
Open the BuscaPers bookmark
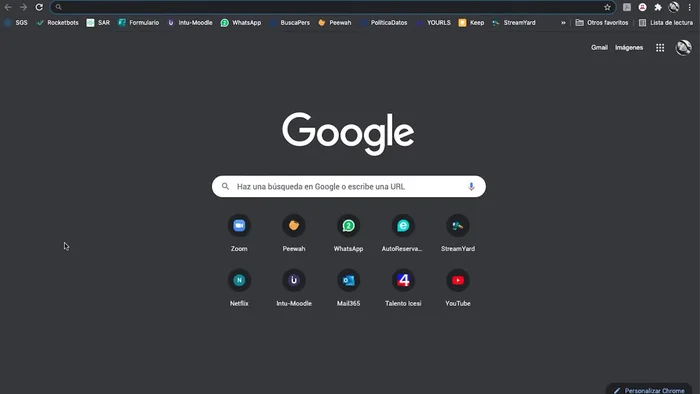pyautogui.click(x=289, y=23)
